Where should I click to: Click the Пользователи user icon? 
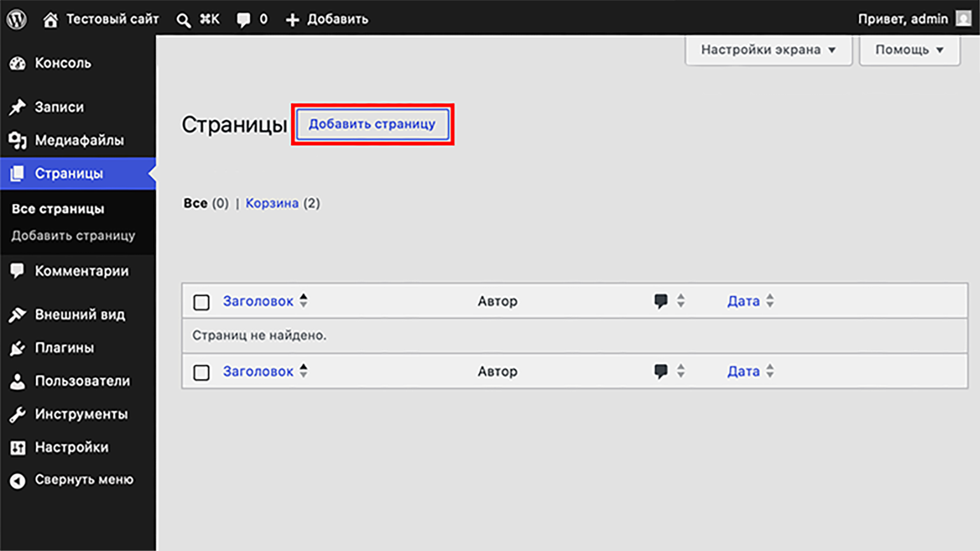pyautogui.click(x=18, y=381)
